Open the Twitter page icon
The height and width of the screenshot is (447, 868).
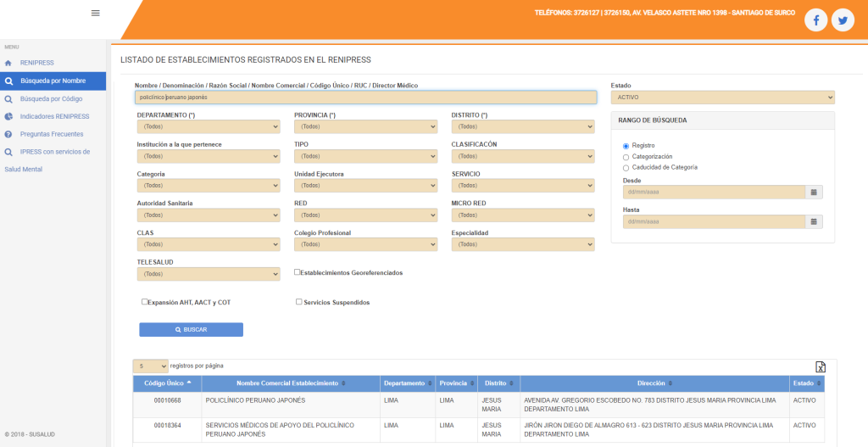click(843, 20)
